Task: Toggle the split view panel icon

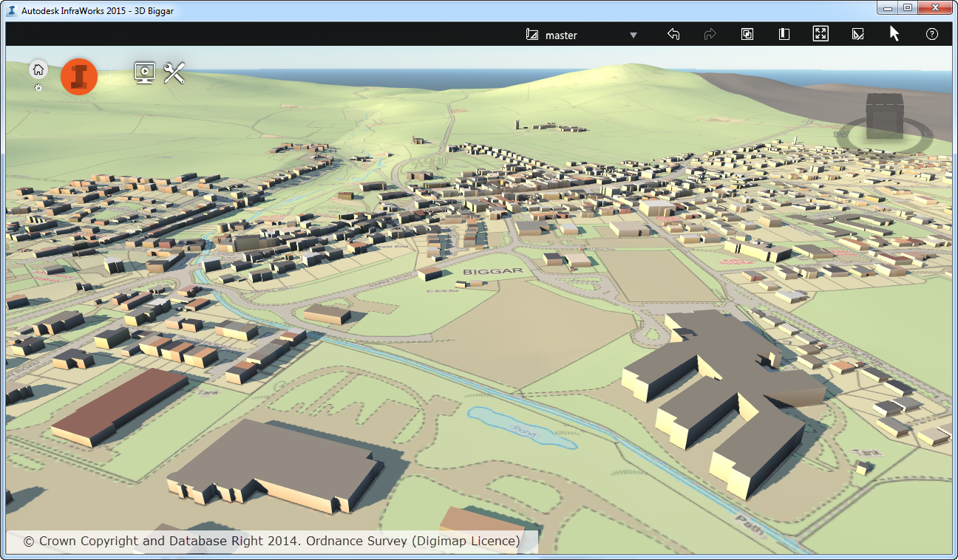Action: click(x=784, y=34)
